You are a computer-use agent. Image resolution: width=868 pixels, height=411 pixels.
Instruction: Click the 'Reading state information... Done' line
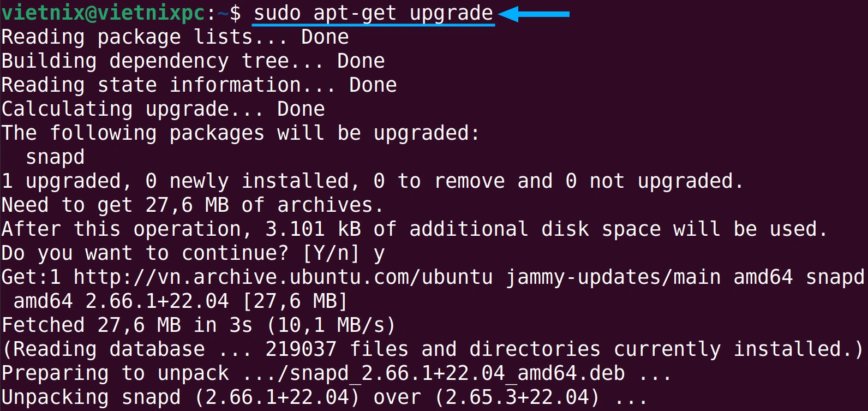point(199,85)
